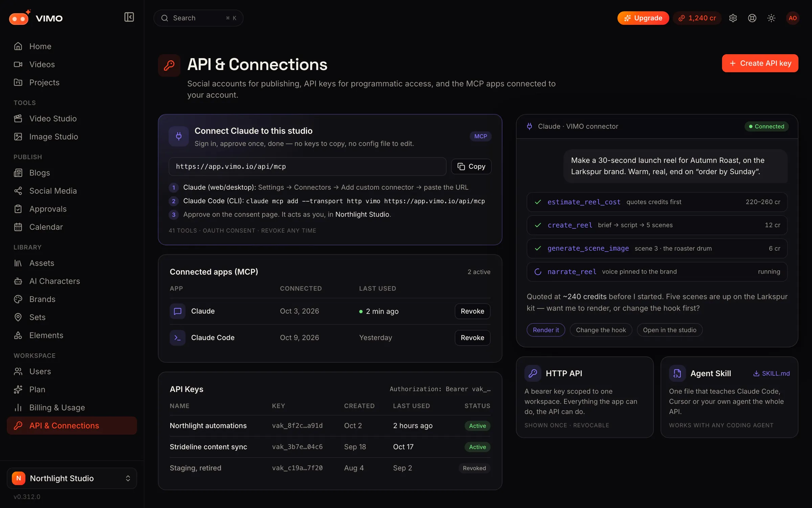Open Home in the sidebar

(x=72, y=46)
